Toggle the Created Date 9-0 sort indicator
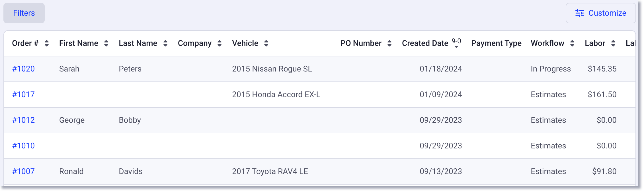This screenshot has width=644, height=192. point(456,43)
